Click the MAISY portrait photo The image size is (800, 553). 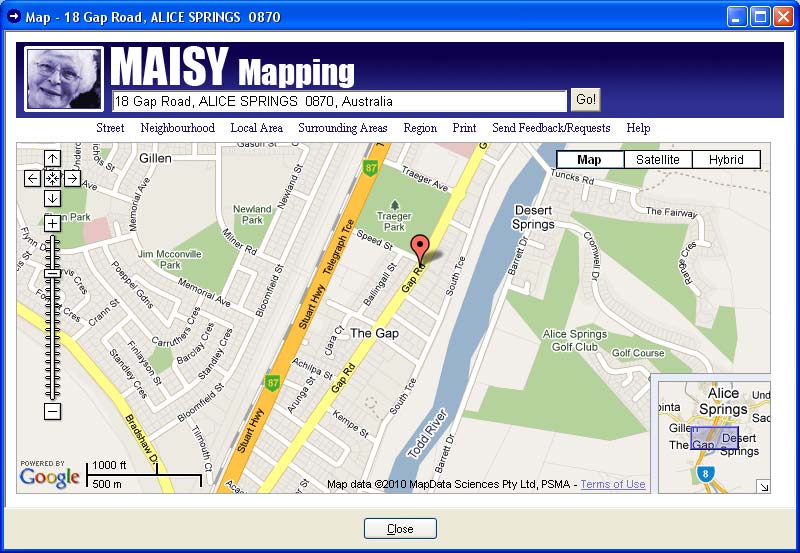(x=64, y=79)
